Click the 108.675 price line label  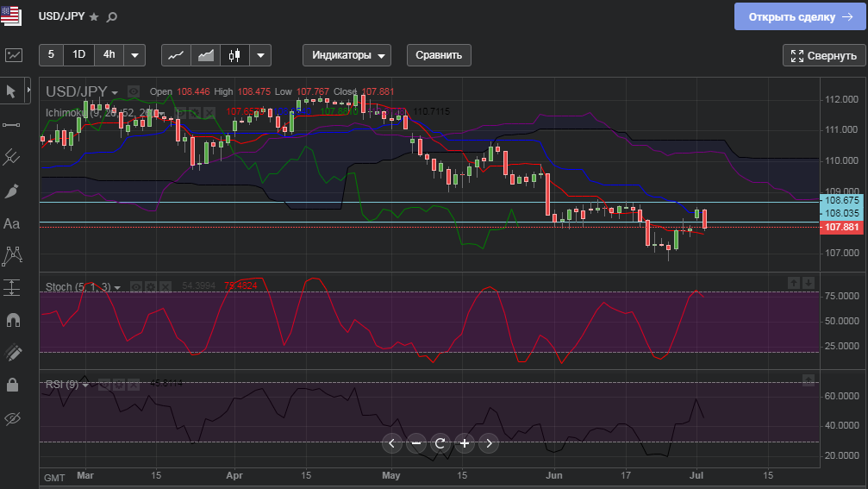coord(841,200)
